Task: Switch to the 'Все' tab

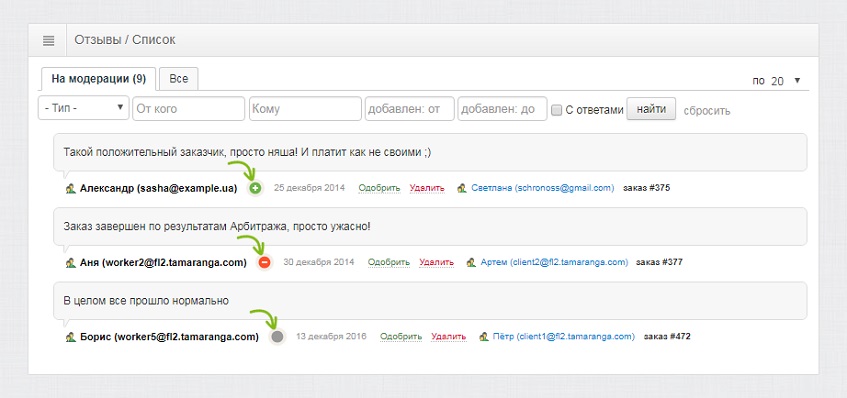Action: [x=179, y=79]
